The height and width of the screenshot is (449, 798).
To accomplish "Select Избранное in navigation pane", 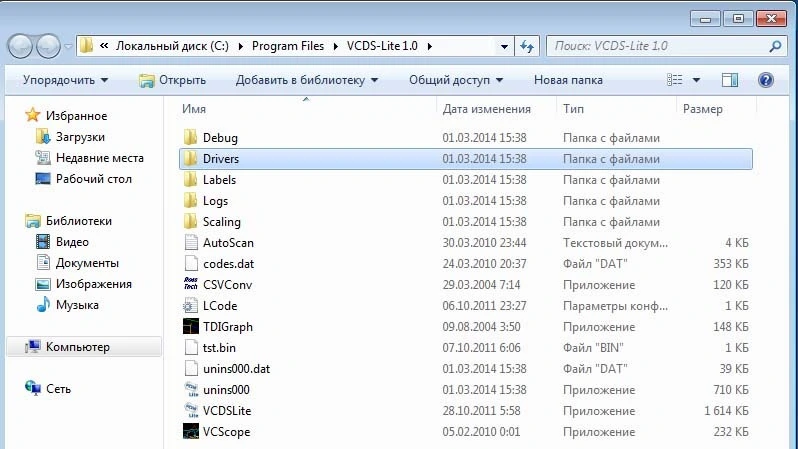I will (x=76, y=116).
